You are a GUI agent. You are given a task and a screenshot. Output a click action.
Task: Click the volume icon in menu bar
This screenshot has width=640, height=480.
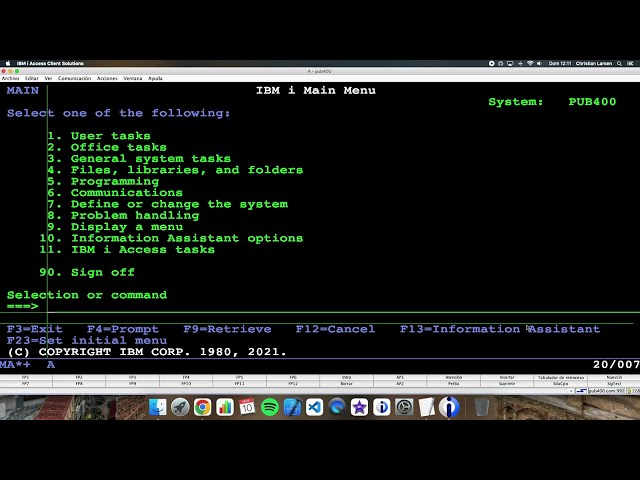click(x=539, y=63)
